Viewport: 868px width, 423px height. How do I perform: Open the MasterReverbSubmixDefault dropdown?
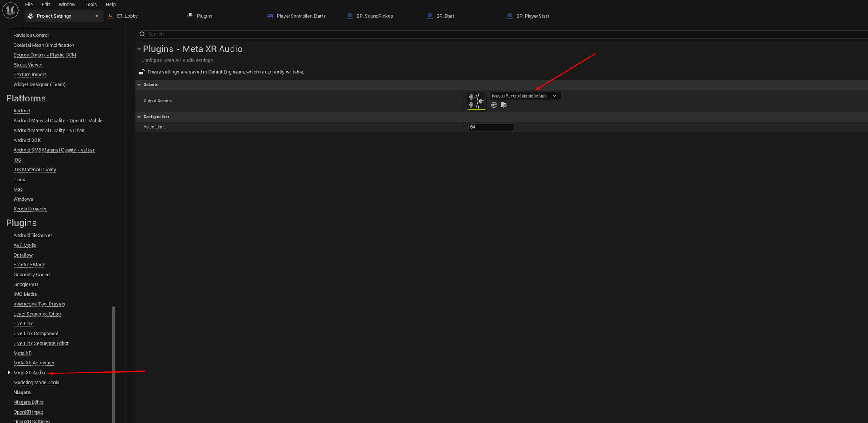(525, 96)
